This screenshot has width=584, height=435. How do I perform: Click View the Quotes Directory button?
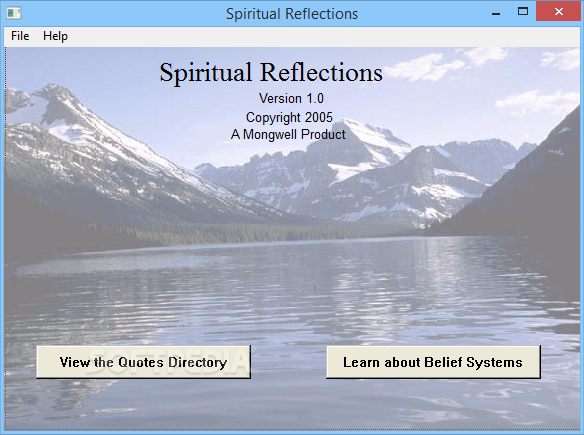143,362
